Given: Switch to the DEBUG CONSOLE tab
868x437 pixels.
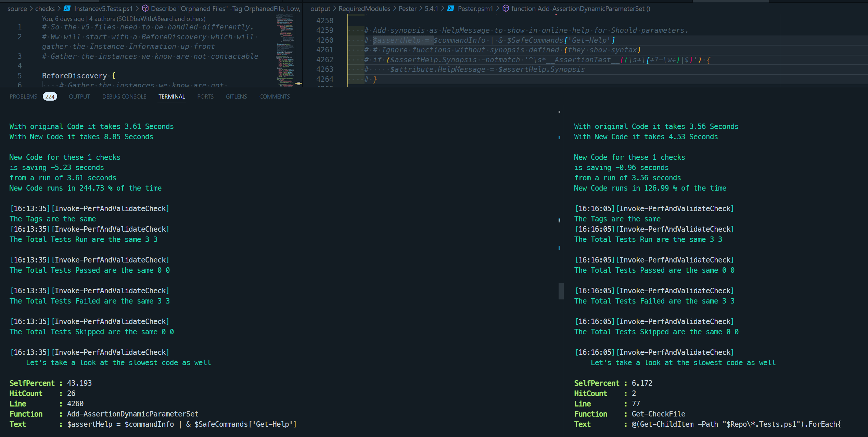Looking at the screenshot, I should click(x=124, y=97).
